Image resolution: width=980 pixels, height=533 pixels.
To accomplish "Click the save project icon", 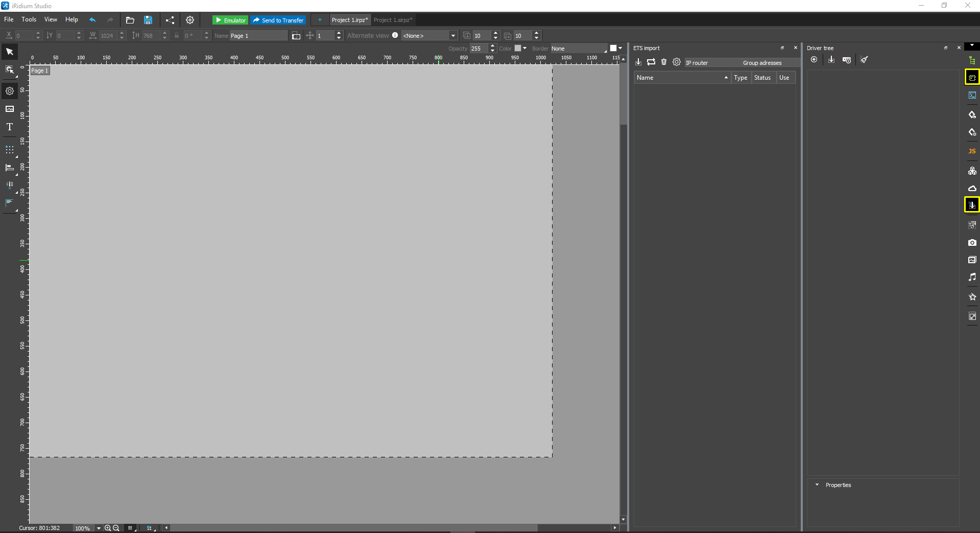I will coord(148,20).
